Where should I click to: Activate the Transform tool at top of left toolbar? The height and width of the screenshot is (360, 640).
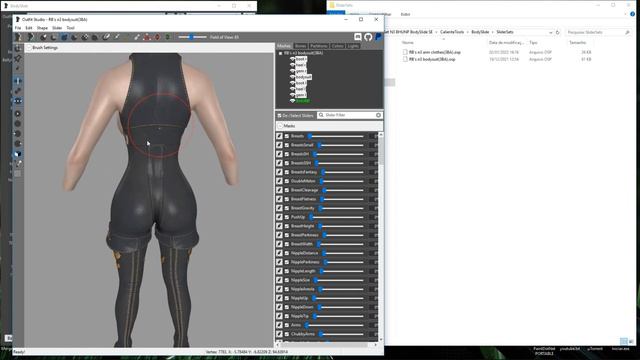coord(18,48)
